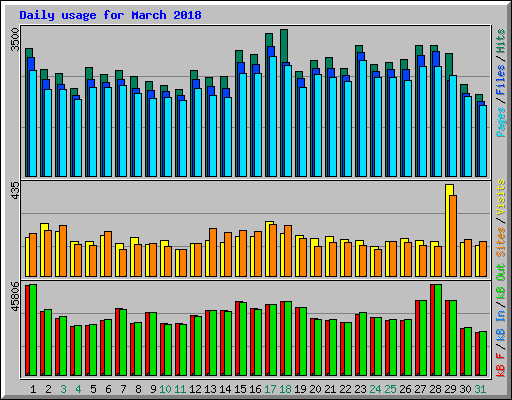
Task: Click day 22 on the x-axis
Action: pos(345,389)
